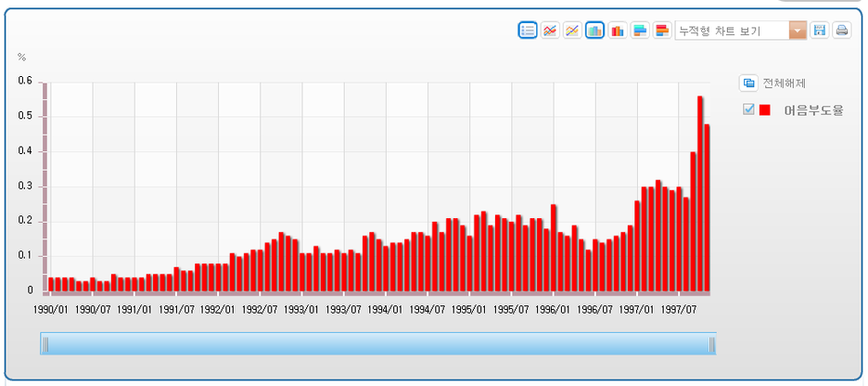Viewport: 868px width, 386px height.
Task: Switch to red-orange line chart icon
Action: point(550,31)
